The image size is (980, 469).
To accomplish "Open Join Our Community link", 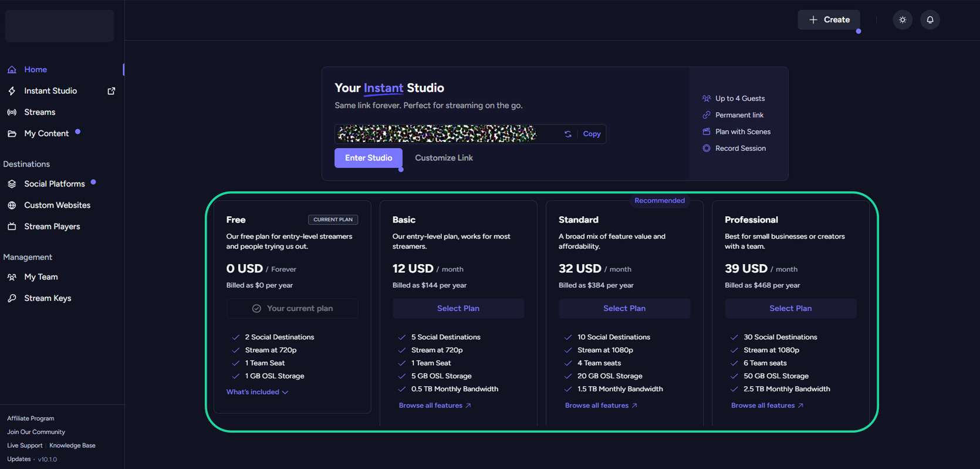I will pos(36,432).
